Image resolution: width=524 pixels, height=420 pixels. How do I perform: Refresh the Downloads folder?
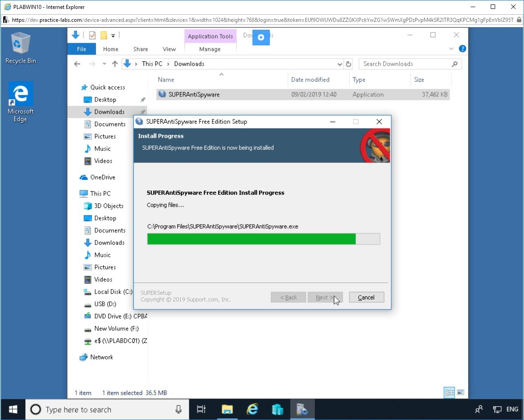[x=348, y=64]
